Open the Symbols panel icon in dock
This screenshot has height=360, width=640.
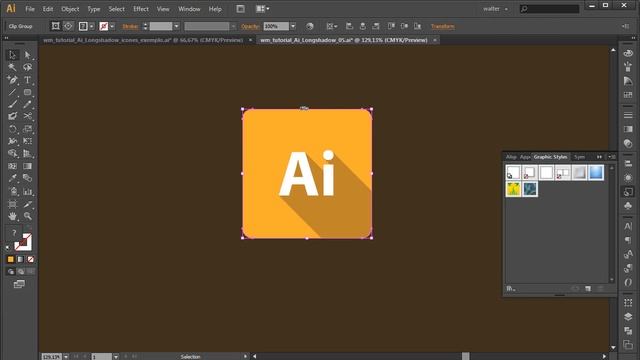coord(628,205)
